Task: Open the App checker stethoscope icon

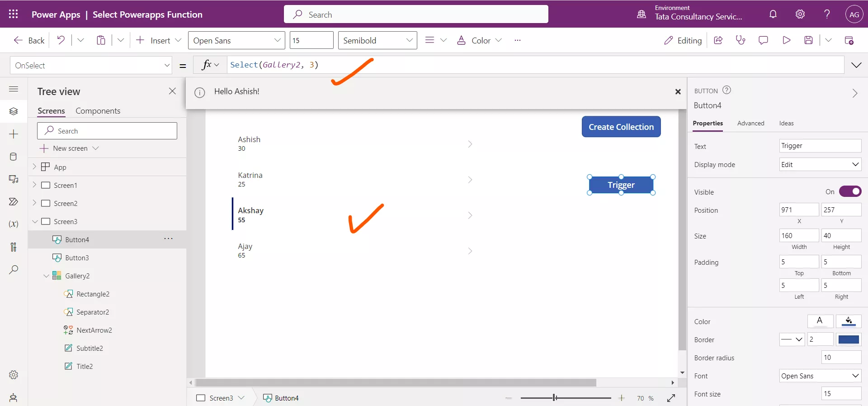Action: pyautogui.click(x=741, y=40)
